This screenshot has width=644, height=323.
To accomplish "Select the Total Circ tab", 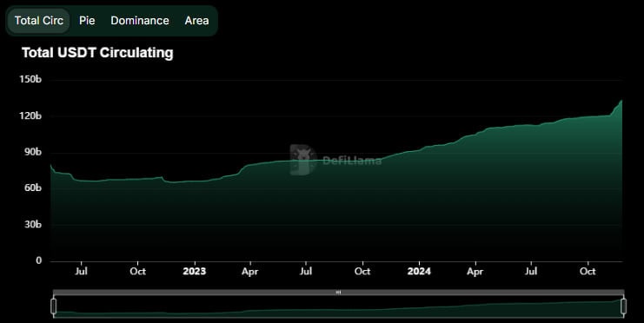I will click(x=38, y=21).
